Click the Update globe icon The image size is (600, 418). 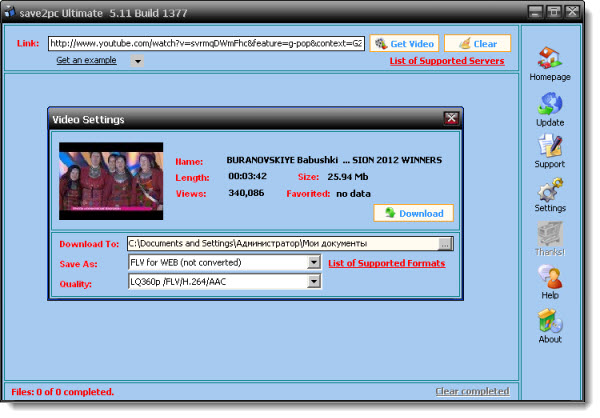pos(550,104)
